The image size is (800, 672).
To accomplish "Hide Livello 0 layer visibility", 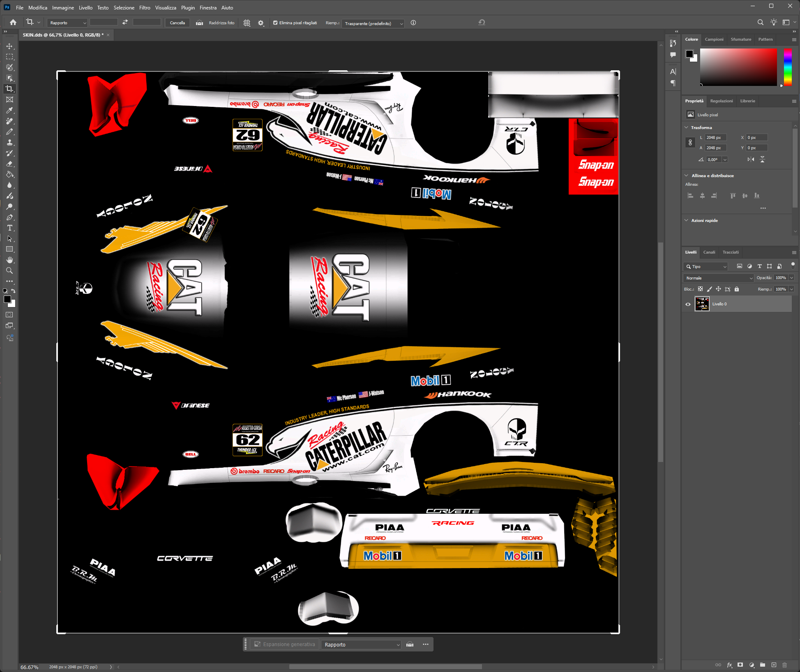I will click(688, 304).
